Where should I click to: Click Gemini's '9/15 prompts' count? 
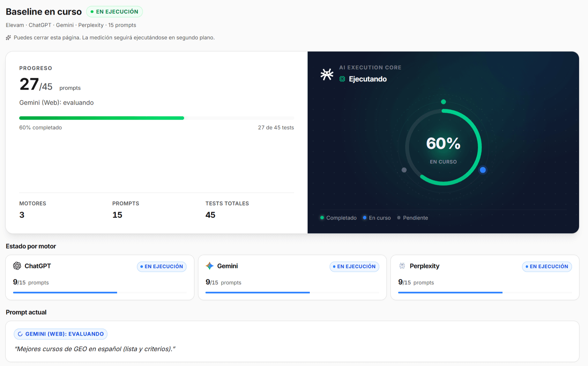tap(223, 282)
